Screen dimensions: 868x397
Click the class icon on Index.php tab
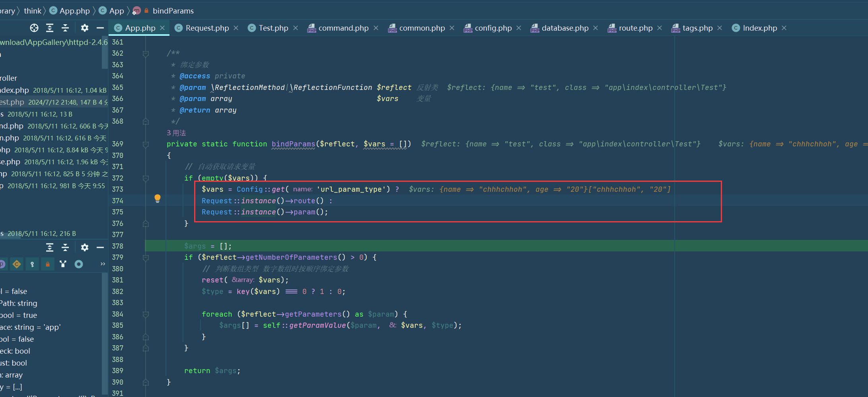(x=736, y=28)
